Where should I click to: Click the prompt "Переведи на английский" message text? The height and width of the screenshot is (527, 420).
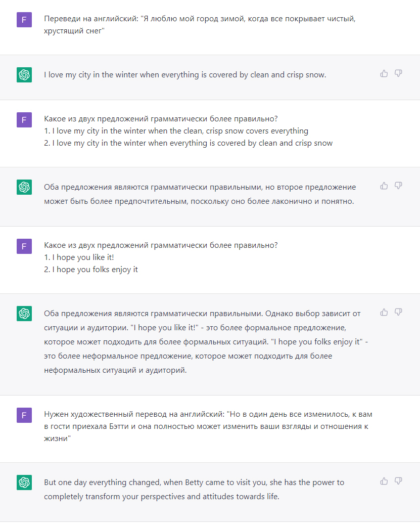point(200,25)
